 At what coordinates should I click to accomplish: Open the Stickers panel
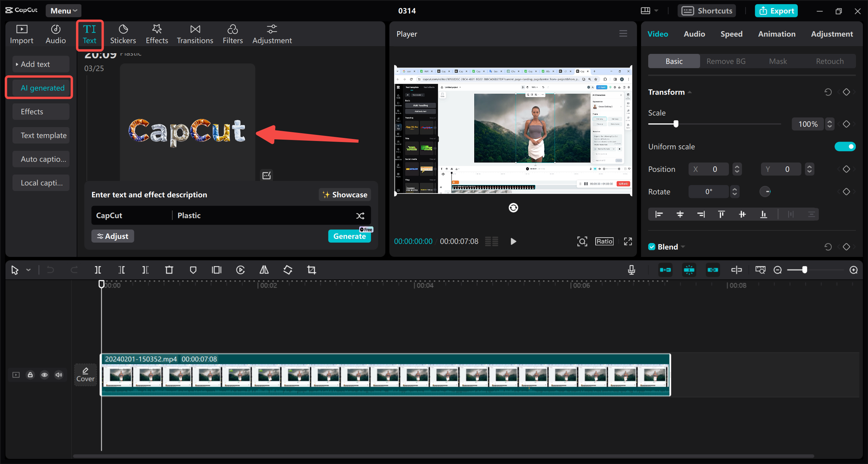click(123, 34)
